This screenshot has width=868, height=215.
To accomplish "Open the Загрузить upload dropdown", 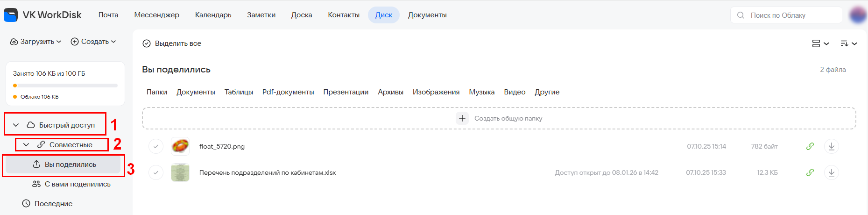I will click(36, 42).
